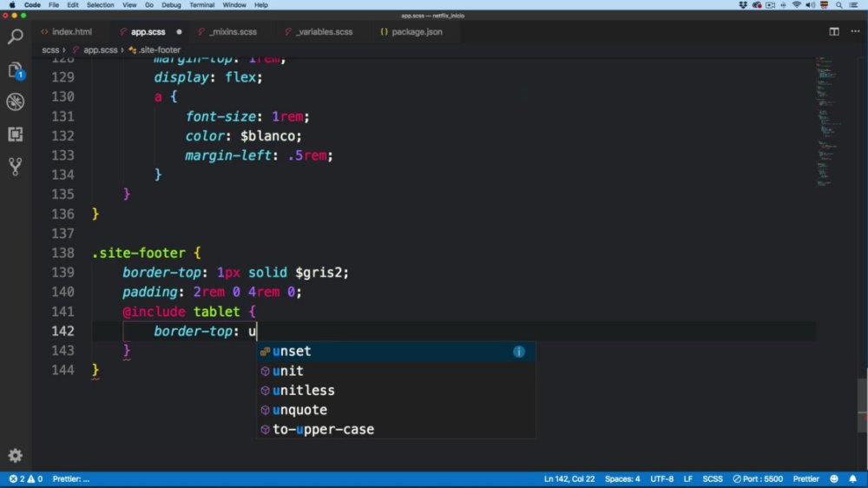This screenshot has height=488, width=868.
Task: Click Ln 142, Col 22 in status bar
Action: click(x=569, y=478)
